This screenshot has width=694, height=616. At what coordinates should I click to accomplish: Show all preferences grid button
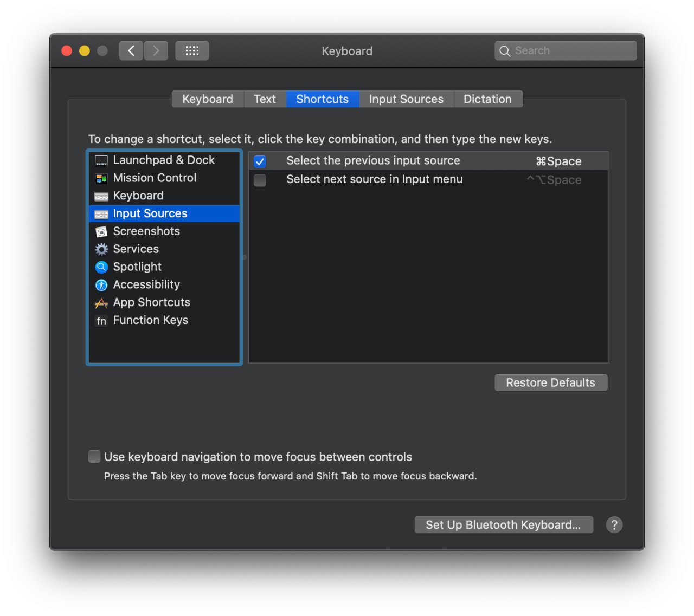192,51
